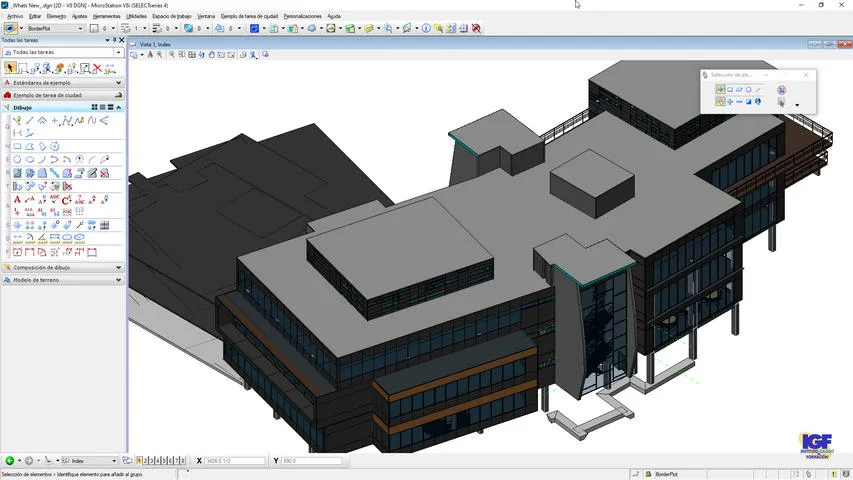The height and width of the screenshot is (480, 853).
Task: Collapse the Dibujo task section
Action: pyautogui.click(x=119, y=108)
